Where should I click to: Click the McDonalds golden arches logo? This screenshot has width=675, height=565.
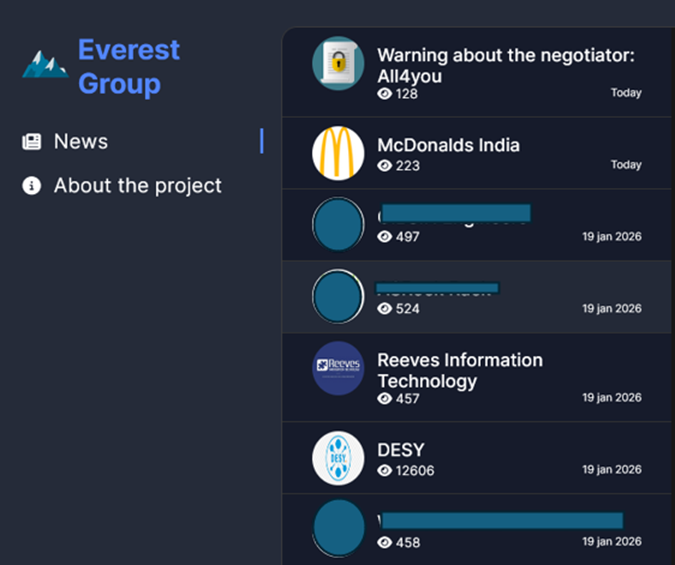tap(338, 153)
